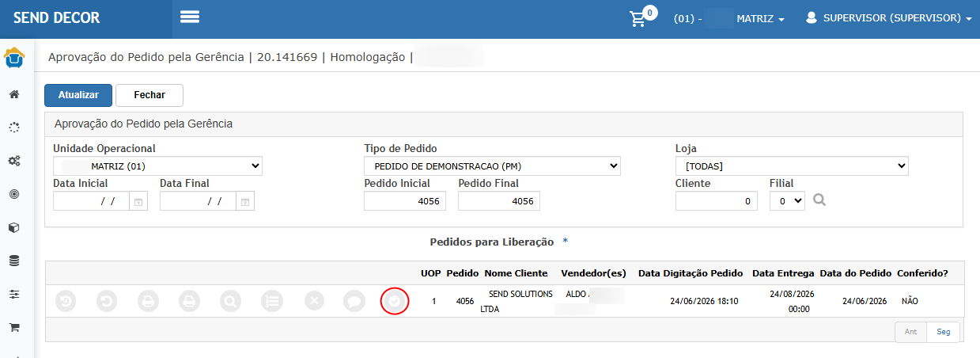Click the Seg pagination button
Screen dimensions: 980x358
point(944,332)
